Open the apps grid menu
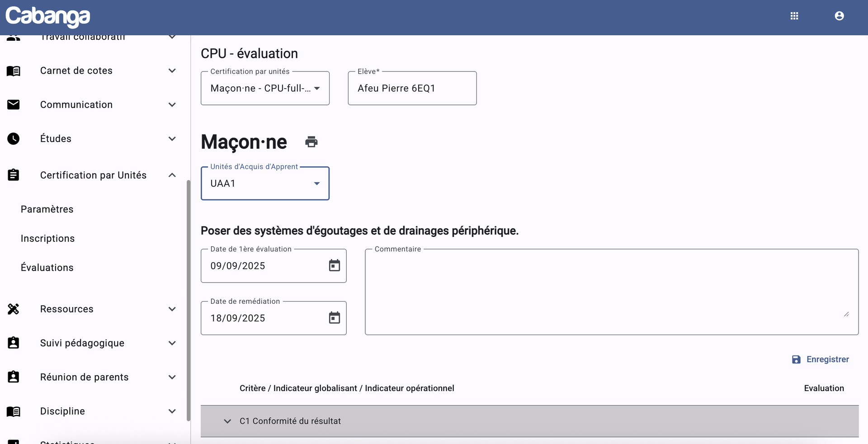 (x=794, y=16)
